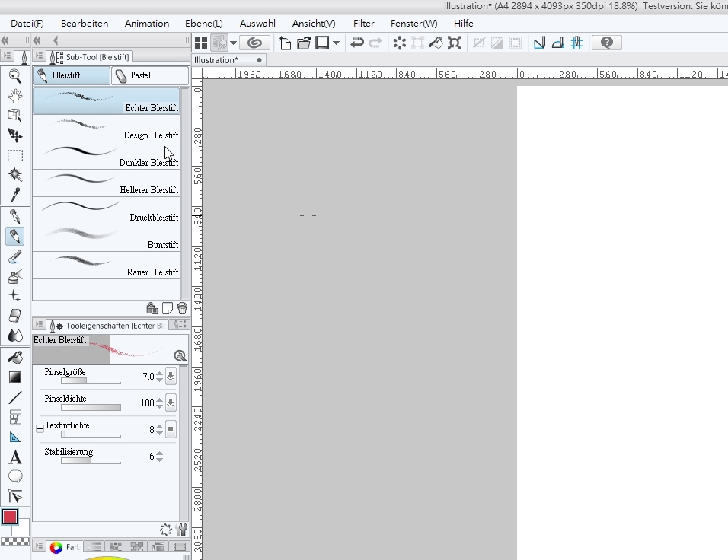Choose the Eraser tool
The height and width of the screenshot is (560, 728).
pyautogui.click(x=14, y=315)
